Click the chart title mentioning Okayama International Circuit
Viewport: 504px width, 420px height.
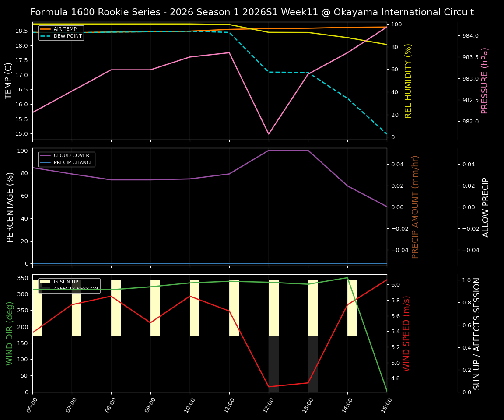coord(252,12)
